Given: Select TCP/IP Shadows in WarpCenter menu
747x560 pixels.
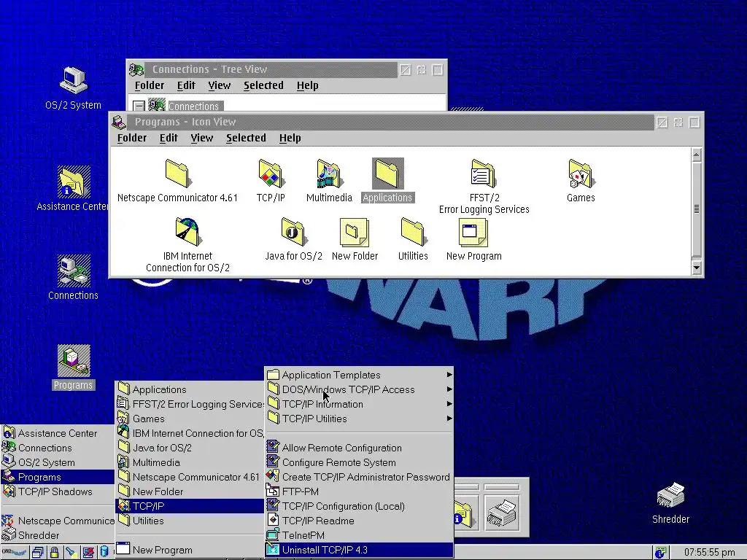Looking at the screenshot, I should click(x=58, y=491).
